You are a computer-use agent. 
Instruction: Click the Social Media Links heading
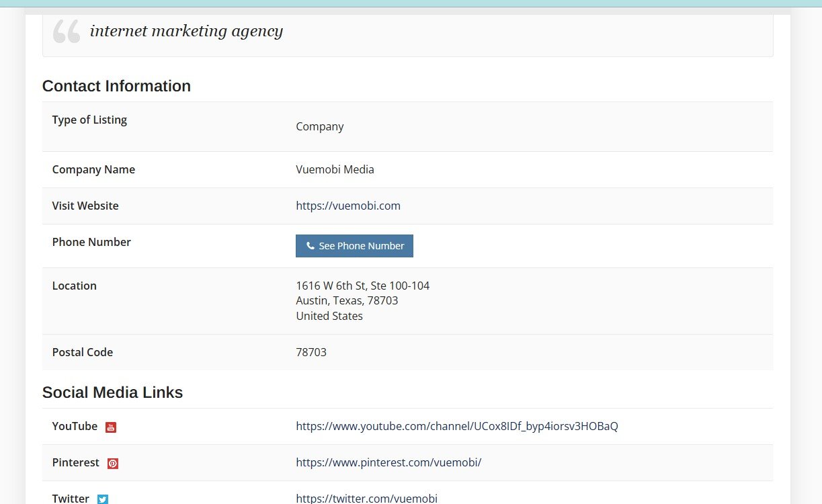112,392
